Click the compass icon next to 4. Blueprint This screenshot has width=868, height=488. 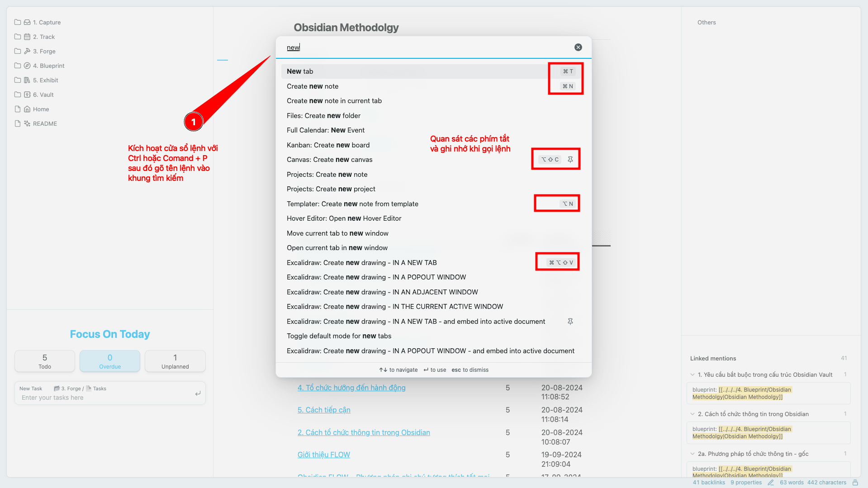click(x=26, y=66)
